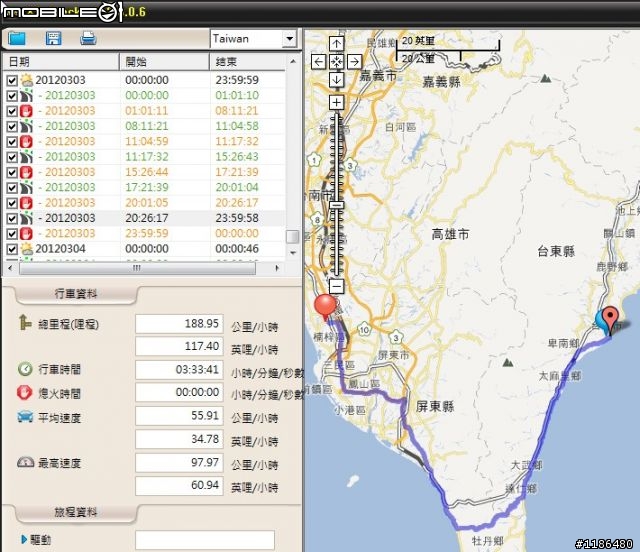Click the 結束 column header

point(247,62)
